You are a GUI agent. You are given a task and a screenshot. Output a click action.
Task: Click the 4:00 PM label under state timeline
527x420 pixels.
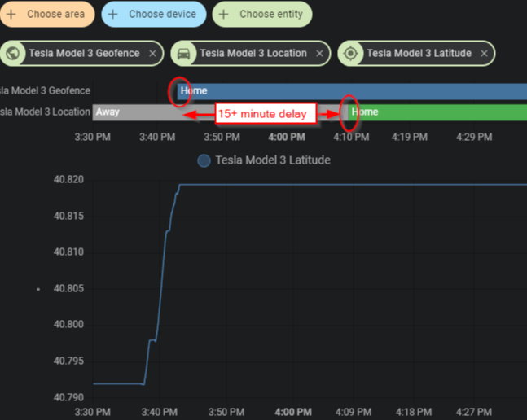point(287,137)
